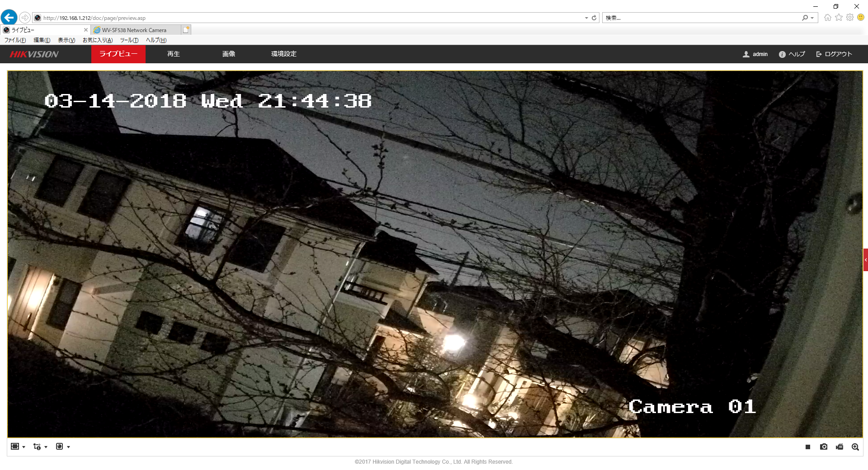
Task: Click ログアウト to log out
Action: point(834,54)
